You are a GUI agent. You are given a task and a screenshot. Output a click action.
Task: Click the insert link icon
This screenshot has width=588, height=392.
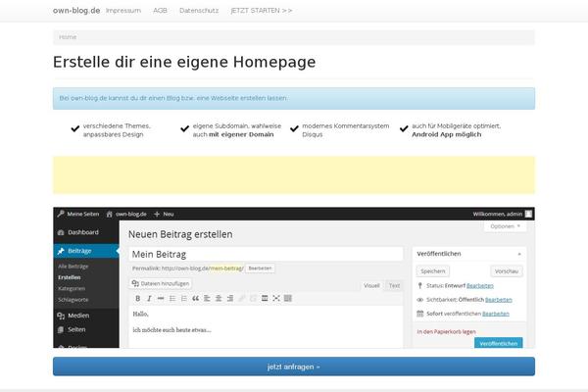[x=242, y=299]
